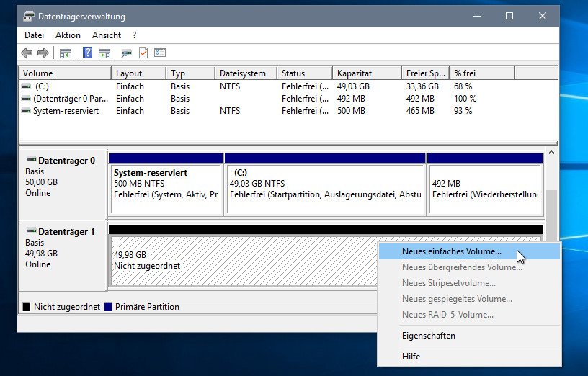Select the System-reserviert 500 MB partition block
This screenshot has width=588, height=376.
166,184
